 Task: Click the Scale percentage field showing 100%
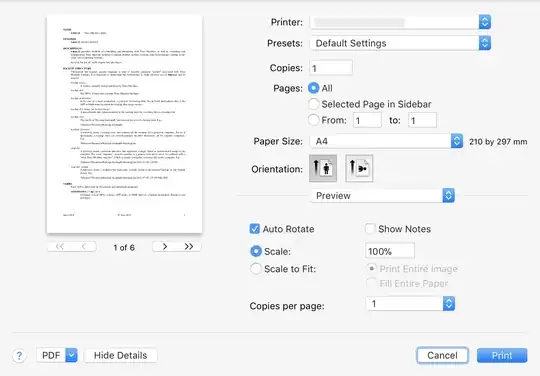click(x=390, y=251)
